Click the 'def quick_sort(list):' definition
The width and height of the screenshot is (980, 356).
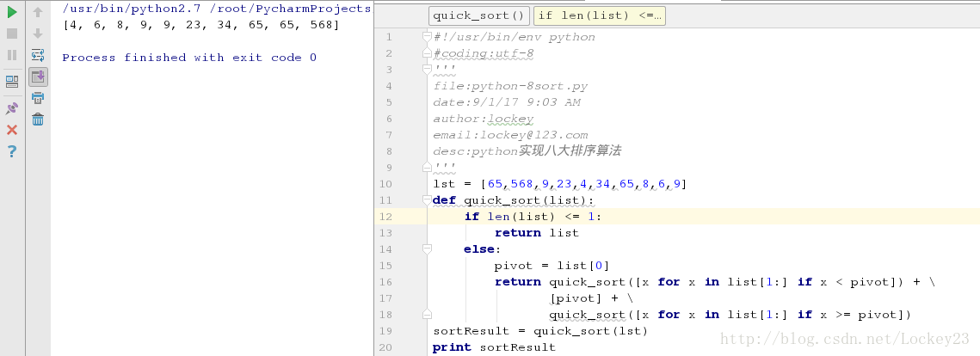[514, 199]
